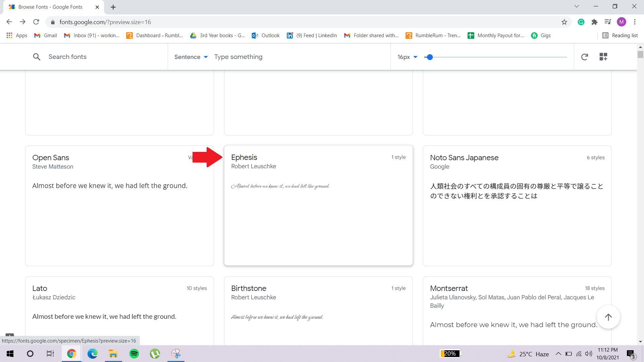Open Reading list panel
Viewport: 644px width, 362px height.
click(620, 36)
